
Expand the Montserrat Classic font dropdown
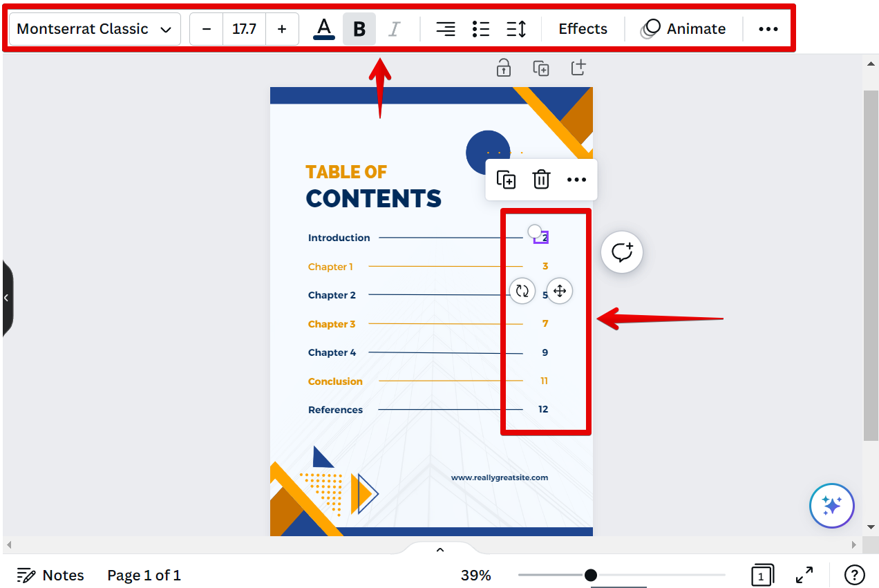pos(95,29)
